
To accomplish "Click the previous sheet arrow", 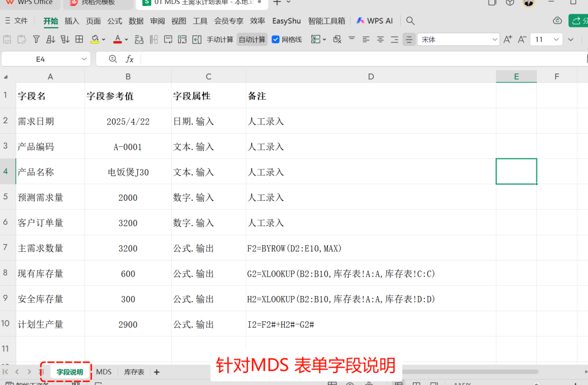I will (17, 371).
